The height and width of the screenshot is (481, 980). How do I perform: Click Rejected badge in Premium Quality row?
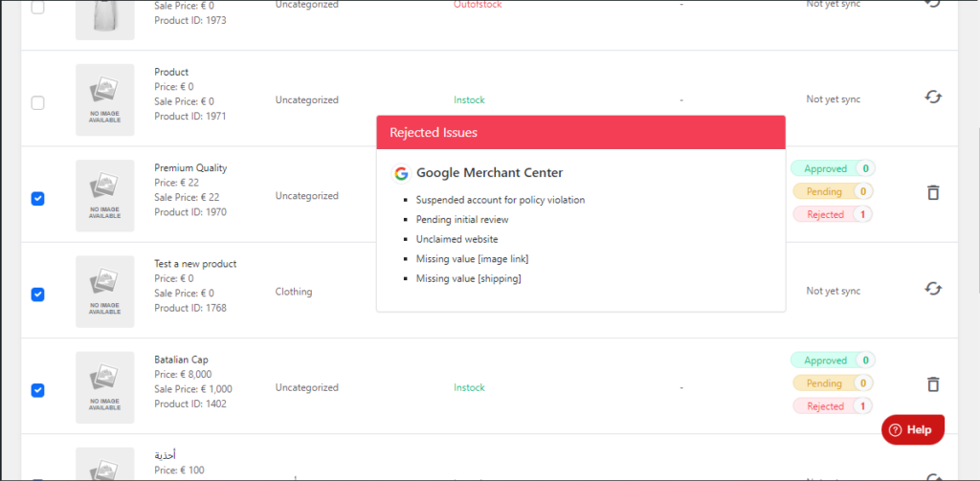[833, 214]
